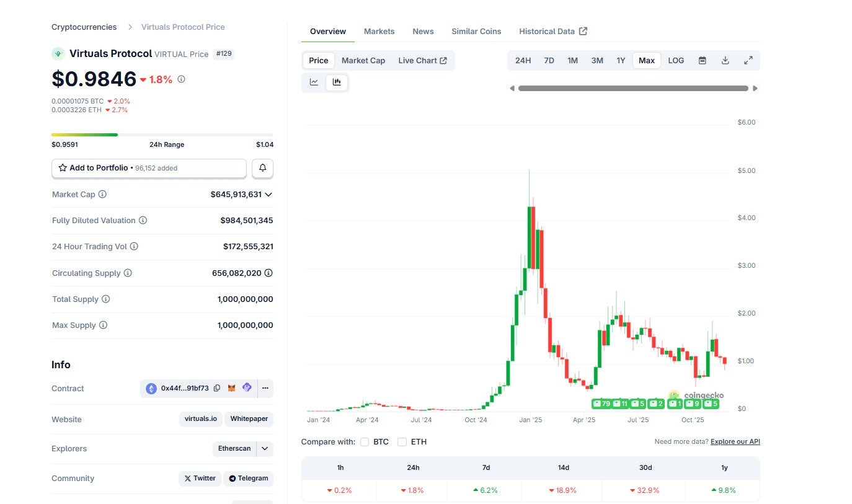The width and height of the screenshot is (852, 504).
Task: Expand the chart to fullscreen
Action: 748,60
